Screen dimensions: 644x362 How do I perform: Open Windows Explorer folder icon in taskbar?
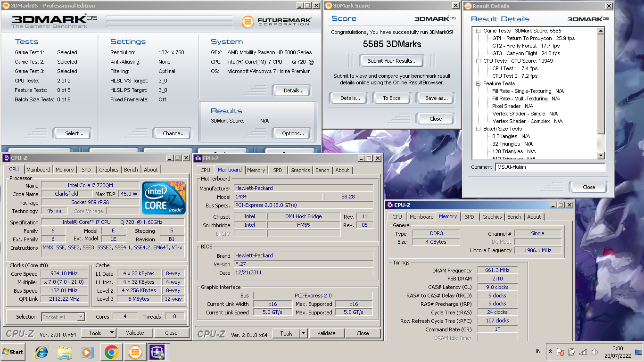[x=65, y=352]
